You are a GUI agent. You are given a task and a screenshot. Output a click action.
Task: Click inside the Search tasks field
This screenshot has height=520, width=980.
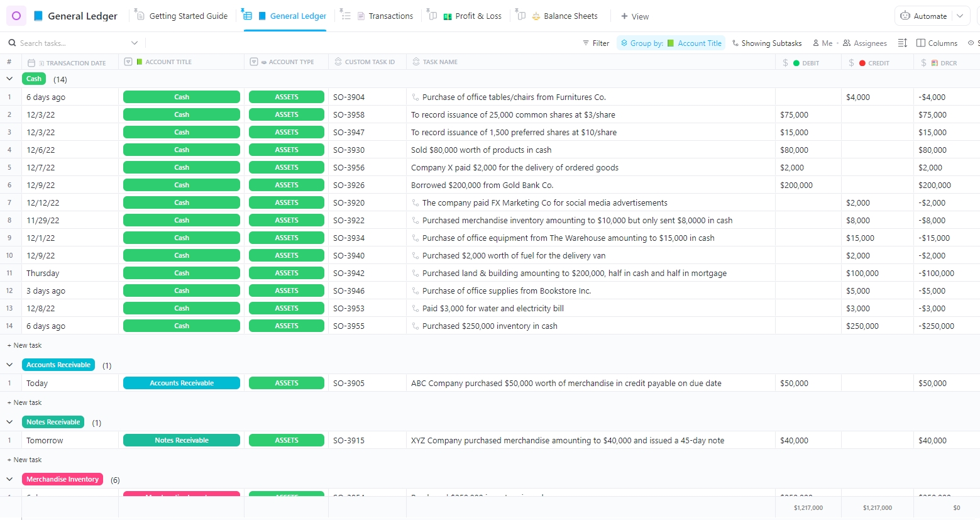[69, 43]
